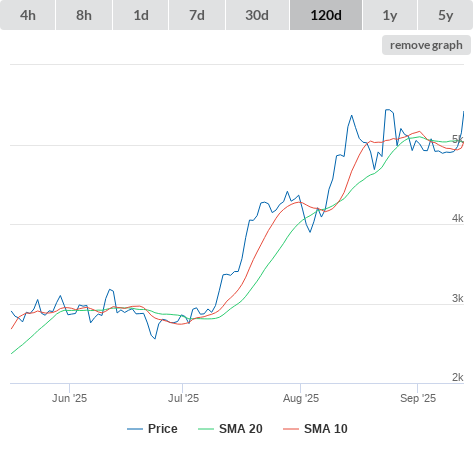Click the 4k gridline label
Screen dimensions: 474x455
tap(457, 218)
